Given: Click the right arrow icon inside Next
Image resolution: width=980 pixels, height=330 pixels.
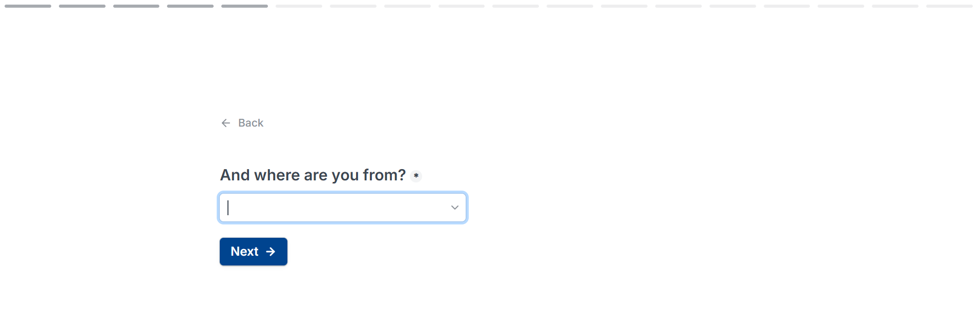Looking at the screenshot, I should click(270, 252).
